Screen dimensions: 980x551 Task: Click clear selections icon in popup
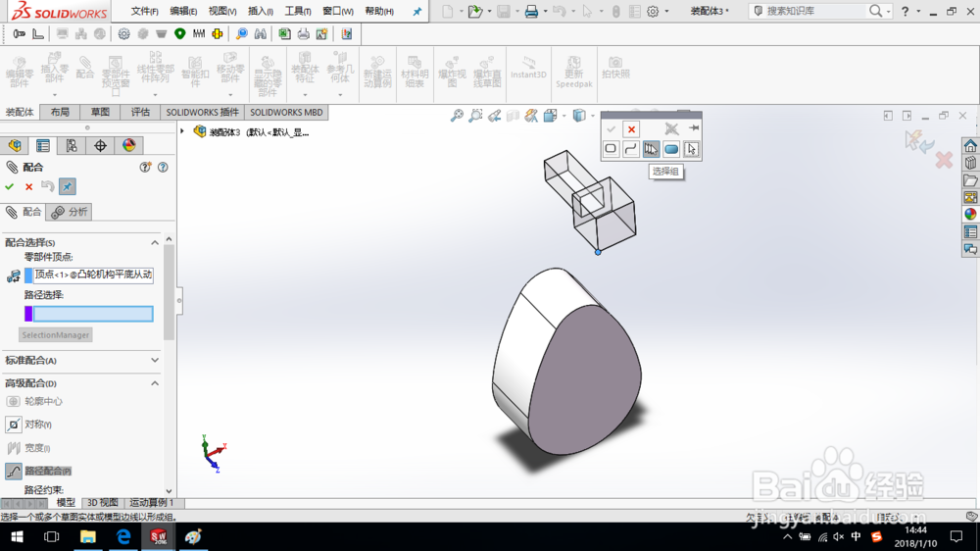(671, 128)
